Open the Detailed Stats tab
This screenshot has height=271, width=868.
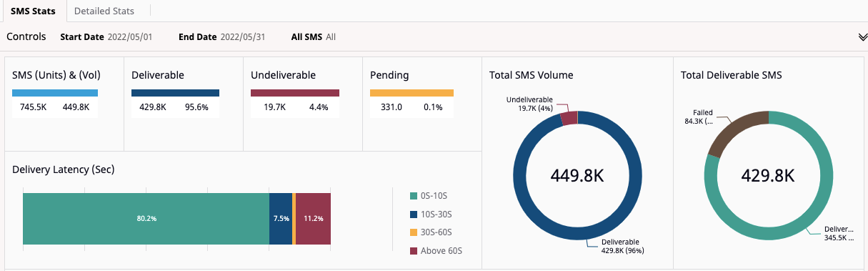pos(104,11)
